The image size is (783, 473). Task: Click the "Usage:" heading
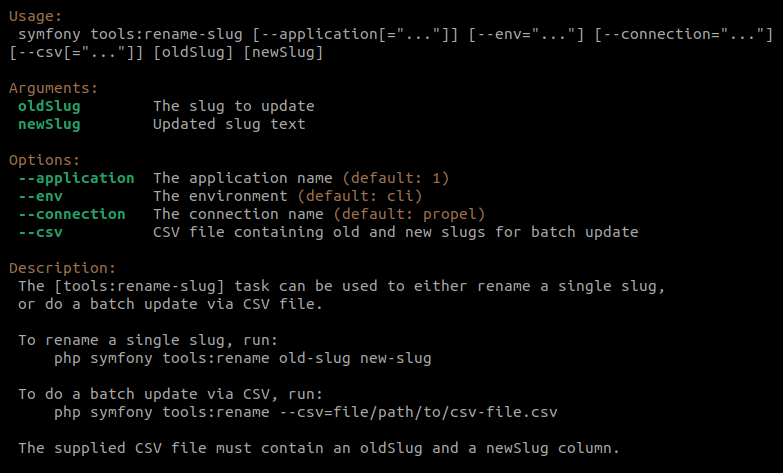[x=36, y=17]
